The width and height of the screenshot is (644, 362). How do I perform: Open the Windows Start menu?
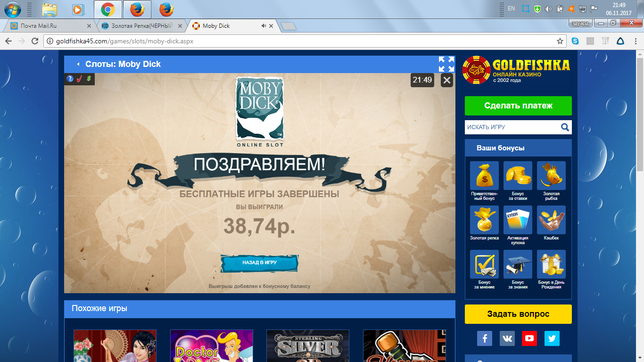13,9
